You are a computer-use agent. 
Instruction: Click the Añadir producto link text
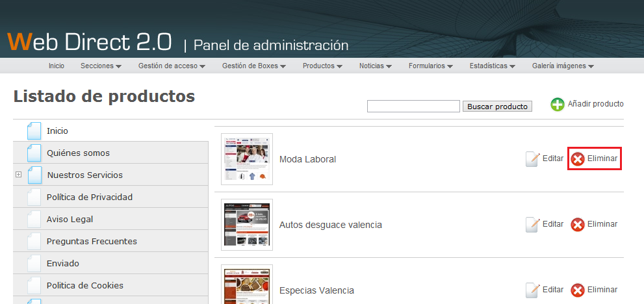[595, 104]
